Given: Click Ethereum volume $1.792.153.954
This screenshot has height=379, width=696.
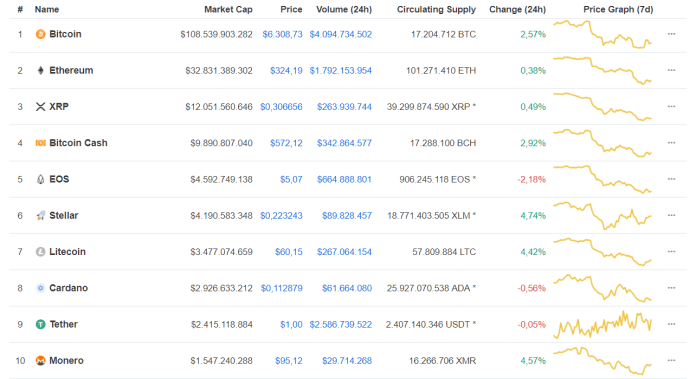Looking at the screenshot, I should (340, 71).
